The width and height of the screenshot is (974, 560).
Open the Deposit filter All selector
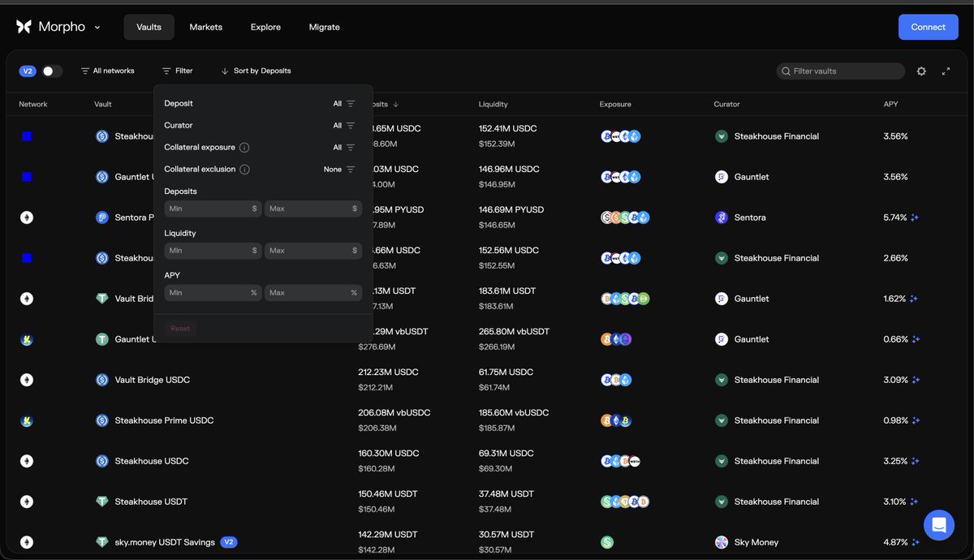click(344, 104)
